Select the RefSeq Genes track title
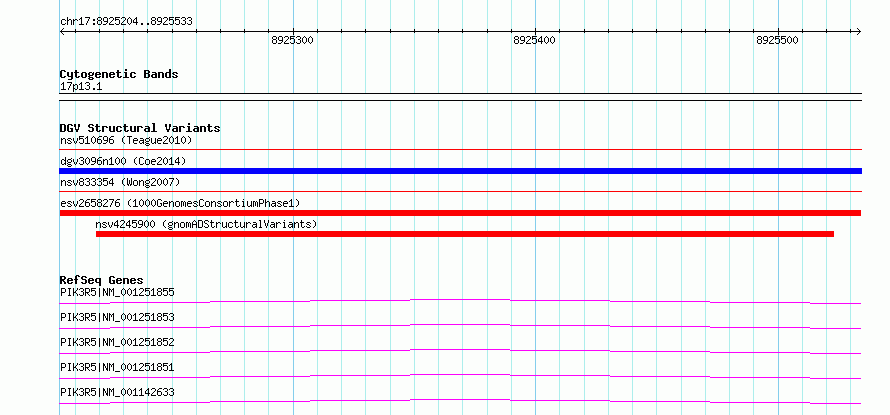The height and width of the screenshot is (415, 890). (x=102, y=280)
